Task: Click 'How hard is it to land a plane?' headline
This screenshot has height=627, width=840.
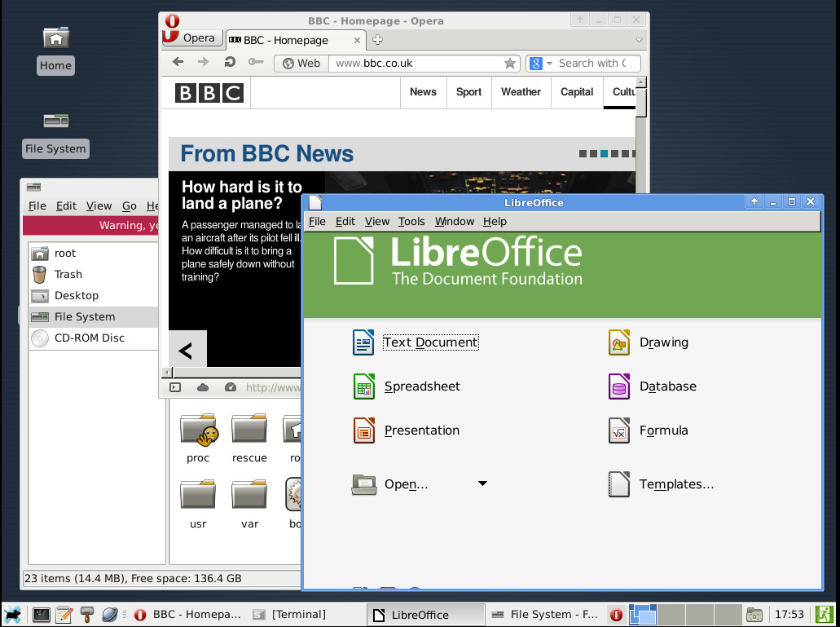Action: coord(242,195)
